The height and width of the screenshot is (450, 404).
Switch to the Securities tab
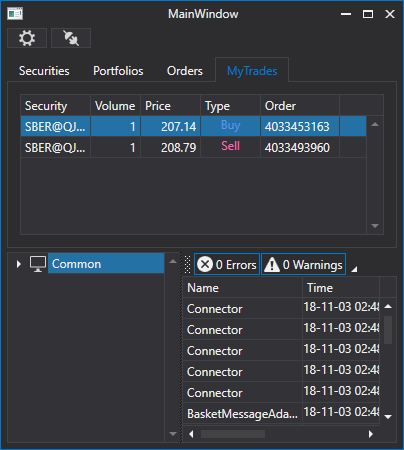pos(44,71)
